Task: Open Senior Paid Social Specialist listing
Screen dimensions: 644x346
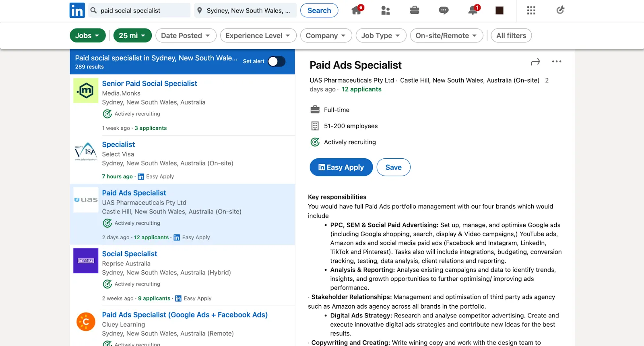Action: coord(149,83)
